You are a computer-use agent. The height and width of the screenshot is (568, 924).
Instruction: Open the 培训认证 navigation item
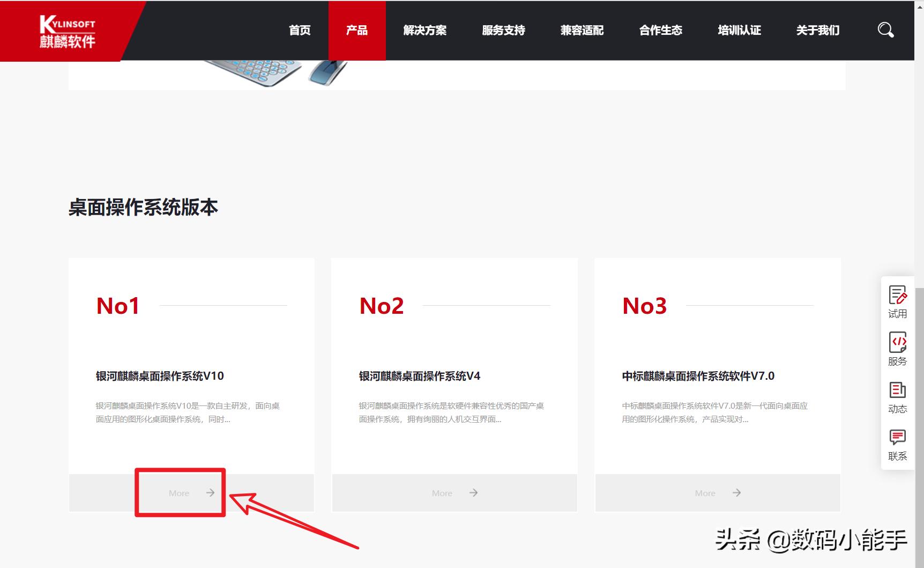click(x=739, y=31)
